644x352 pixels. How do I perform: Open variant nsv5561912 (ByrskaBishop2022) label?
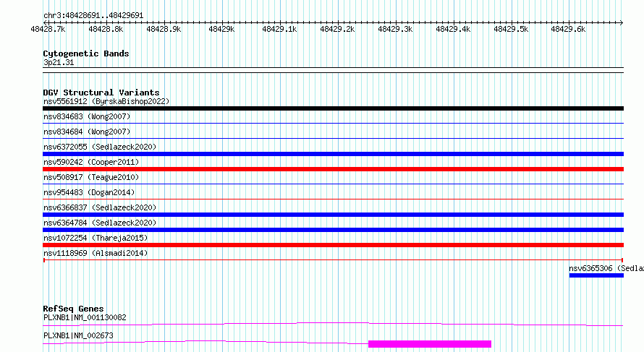click(106, 101)
